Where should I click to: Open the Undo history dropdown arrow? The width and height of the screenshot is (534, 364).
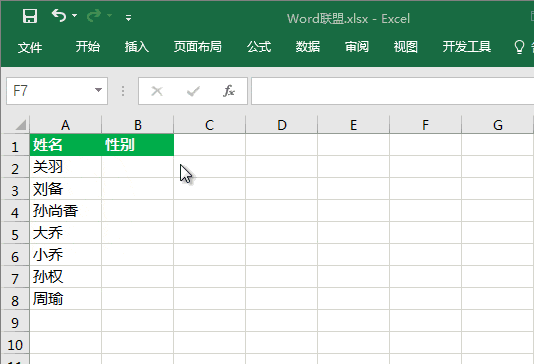[x=75, y=16]
